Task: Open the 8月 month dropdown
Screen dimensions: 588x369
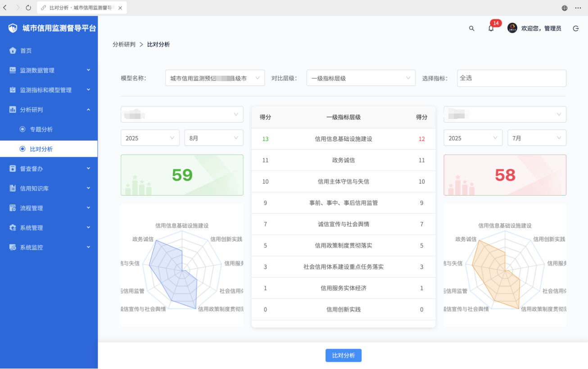Action: [213, 138]
